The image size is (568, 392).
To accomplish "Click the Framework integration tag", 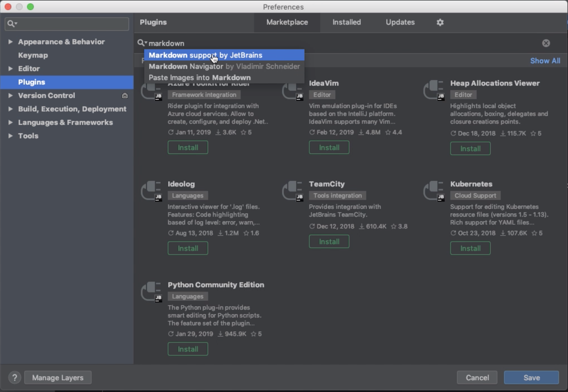I will pyautogui.click(x=204, y=95).
